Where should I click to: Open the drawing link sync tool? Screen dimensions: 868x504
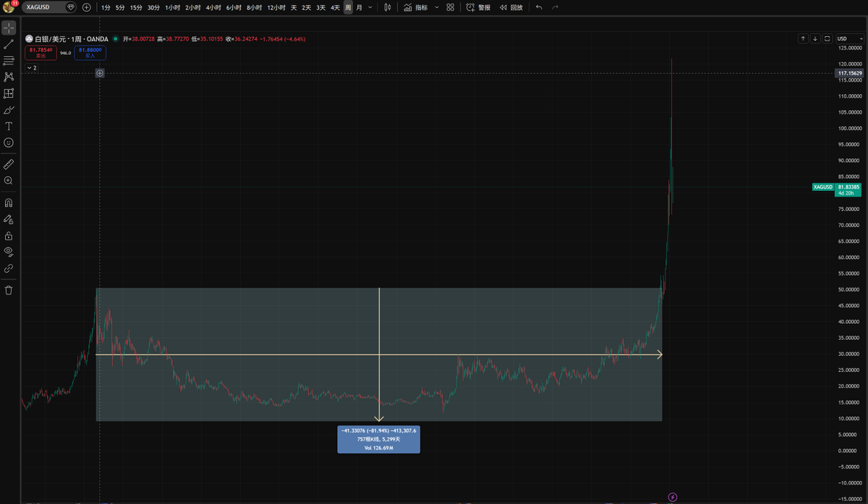(9, 268)
